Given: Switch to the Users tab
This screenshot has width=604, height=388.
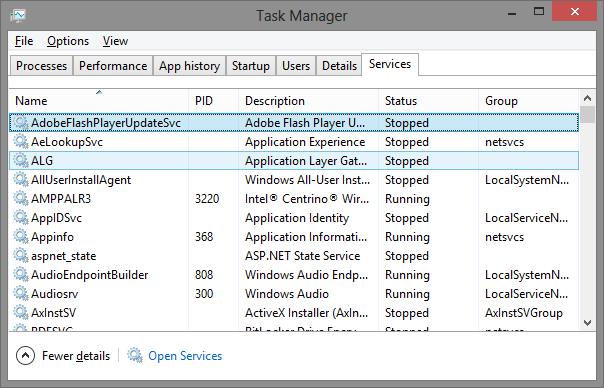Looking at the screenshot, I should [x=296, y=66].
